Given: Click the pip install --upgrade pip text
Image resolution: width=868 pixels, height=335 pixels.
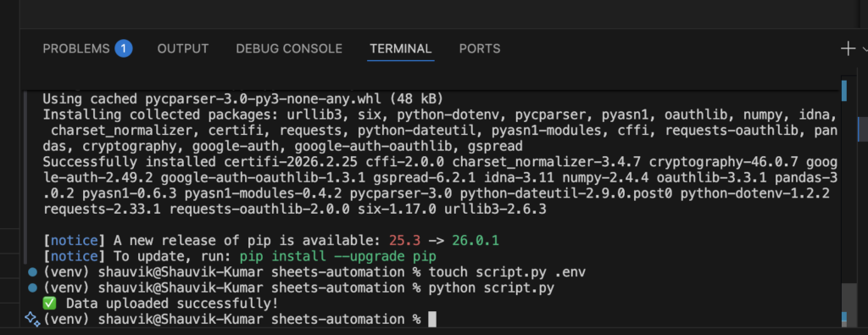Looking at the screenshot, I should tap(337, 256).
